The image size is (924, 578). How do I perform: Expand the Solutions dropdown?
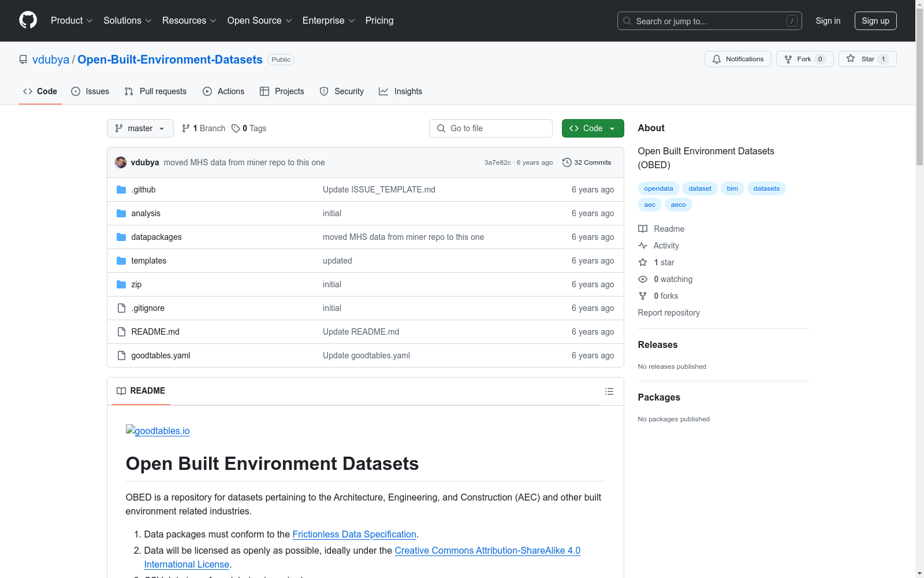pos(127,21)
